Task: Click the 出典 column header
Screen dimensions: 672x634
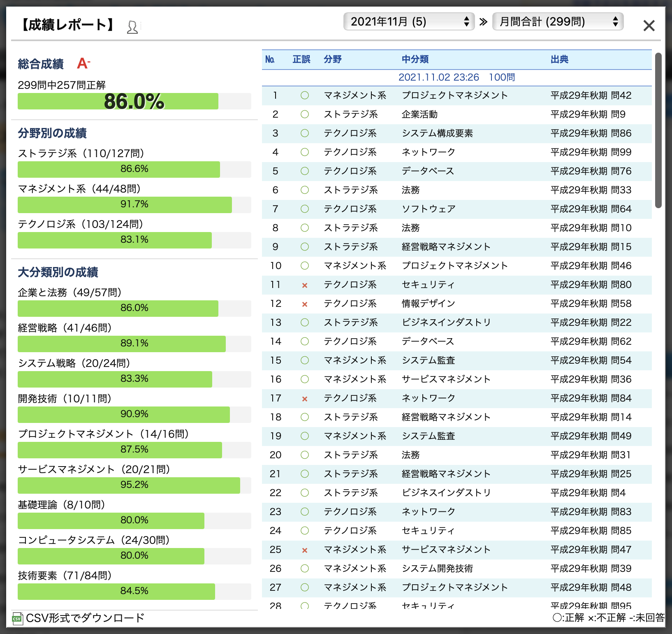Action: (559, 59)
